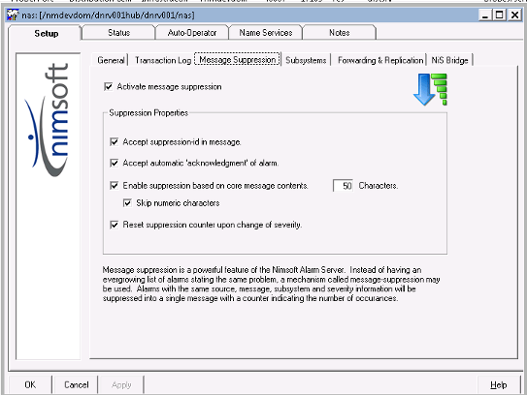Open Help for this dialog
This screenshot has height=395, width=527.
pos(498,385)
